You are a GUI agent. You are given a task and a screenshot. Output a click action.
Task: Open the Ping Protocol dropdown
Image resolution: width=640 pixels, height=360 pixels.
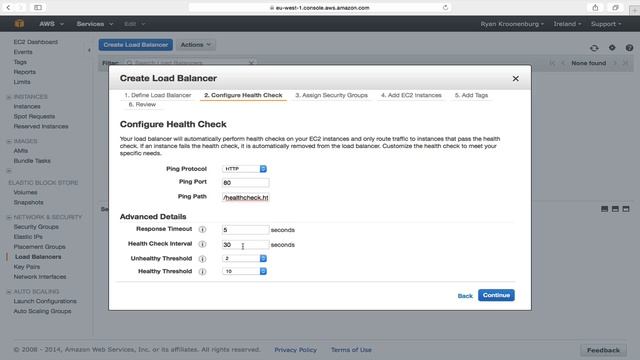click(244, 169)
